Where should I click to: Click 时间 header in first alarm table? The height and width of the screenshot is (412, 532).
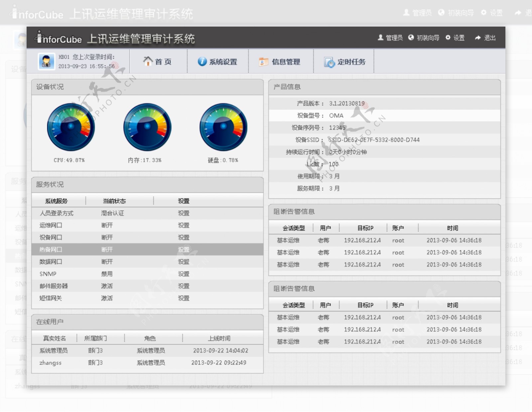(x=453, y=228)
